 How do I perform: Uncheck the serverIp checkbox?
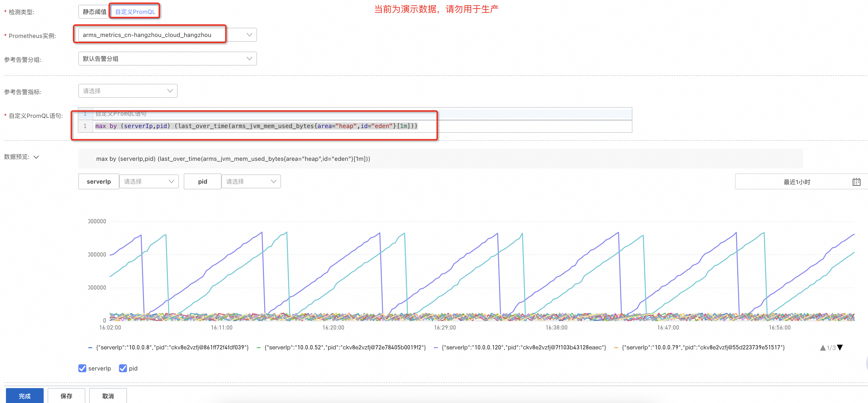click(x=82, y=368)
